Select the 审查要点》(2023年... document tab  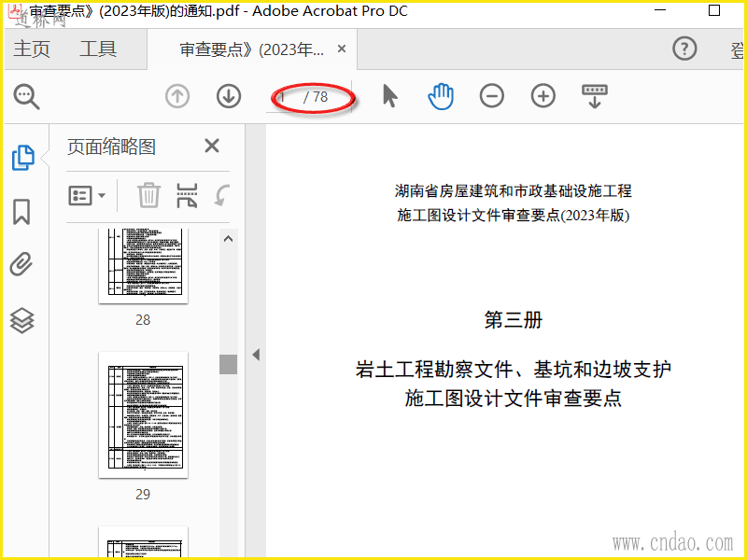click(251, 49)
